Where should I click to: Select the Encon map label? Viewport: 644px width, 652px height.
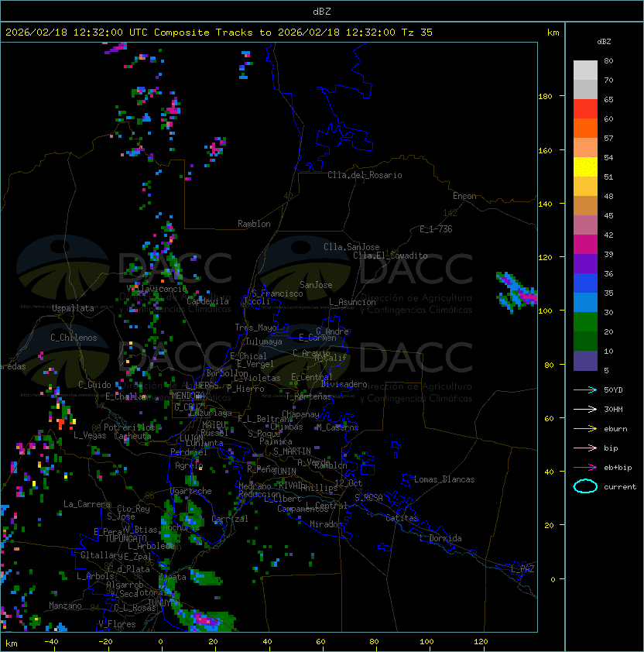464,196
